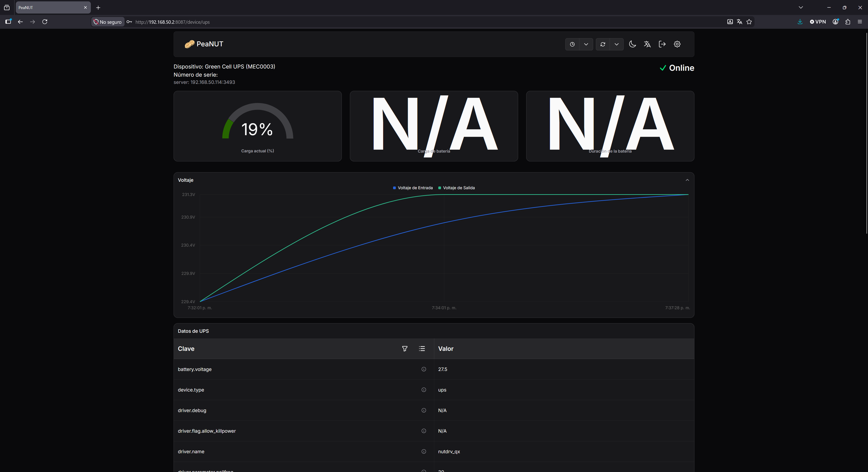
Task: Open the refresh interval dropdown arrow
Action: point(617,44)
